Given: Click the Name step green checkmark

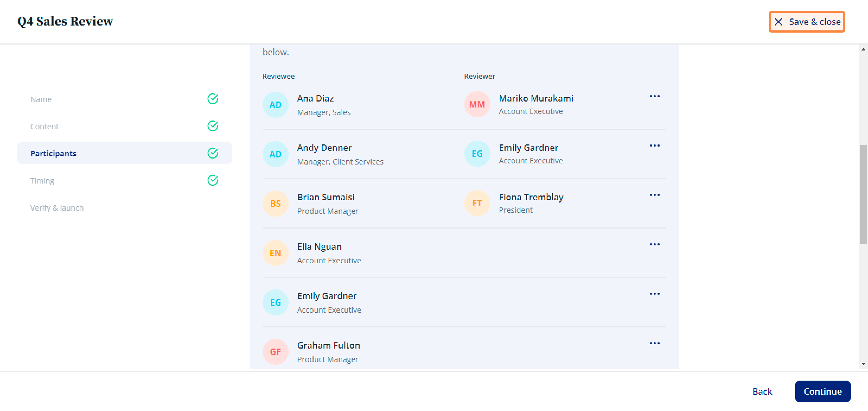Looking at the screenshot, I should coord(213,99).
